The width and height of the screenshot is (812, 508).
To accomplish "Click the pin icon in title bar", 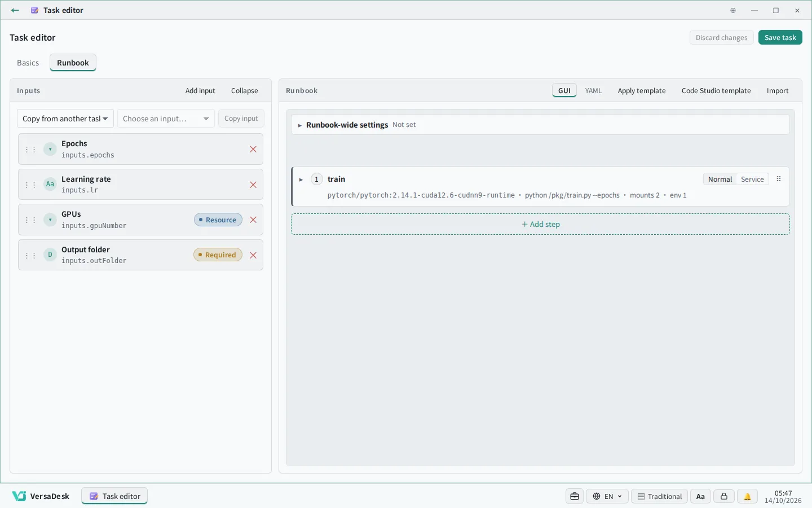I will [x=733, y=10].
